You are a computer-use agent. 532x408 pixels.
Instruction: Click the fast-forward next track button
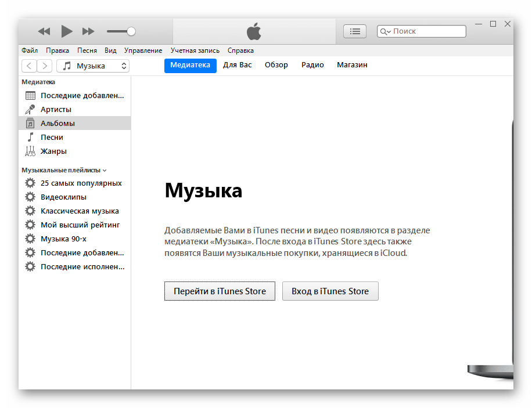pos(88,31)
